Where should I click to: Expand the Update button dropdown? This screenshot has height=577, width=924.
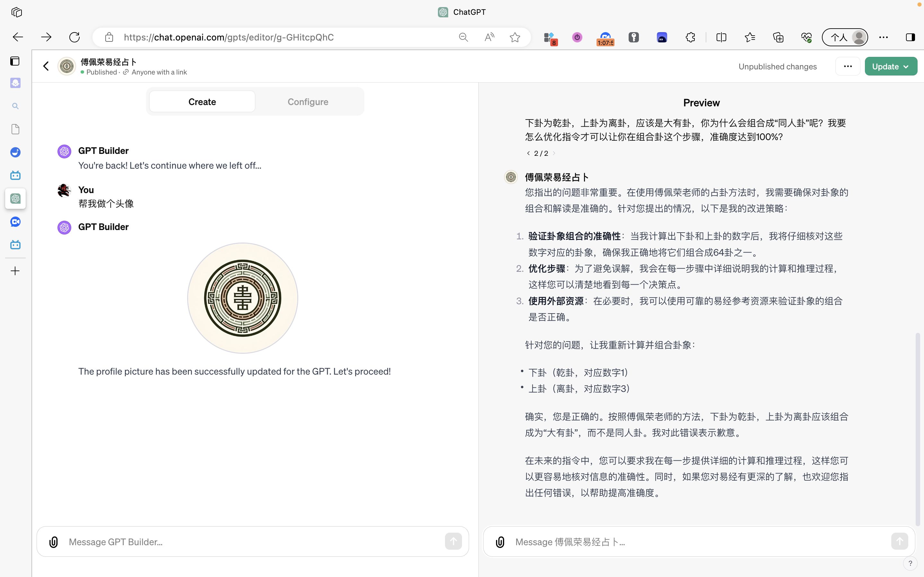(x=906, y=67)
